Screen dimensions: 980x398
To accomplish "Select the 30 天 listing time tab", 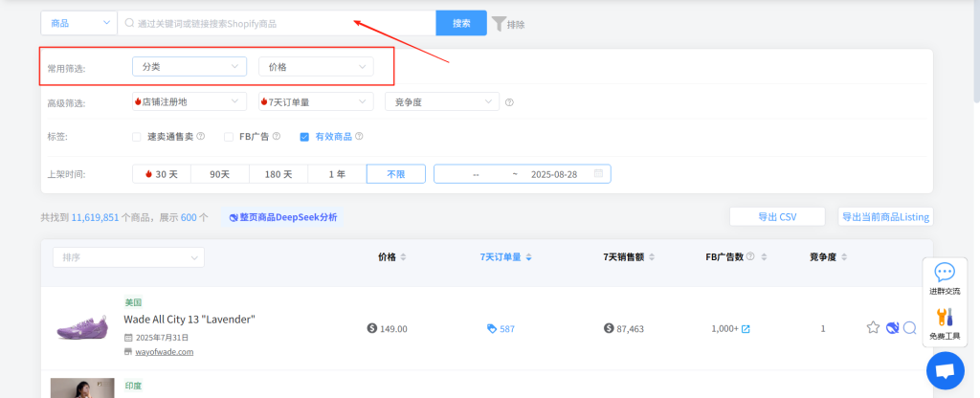I will pyautogui.click(x=162, y=174).
